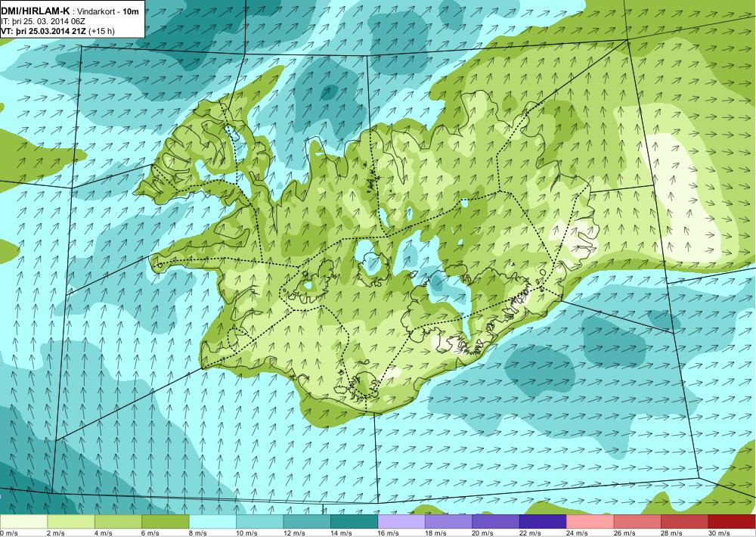The image size is (756, 537).
Task: Pick the 24–26 m/s pink legend swatch
Action: pos(590,522)
